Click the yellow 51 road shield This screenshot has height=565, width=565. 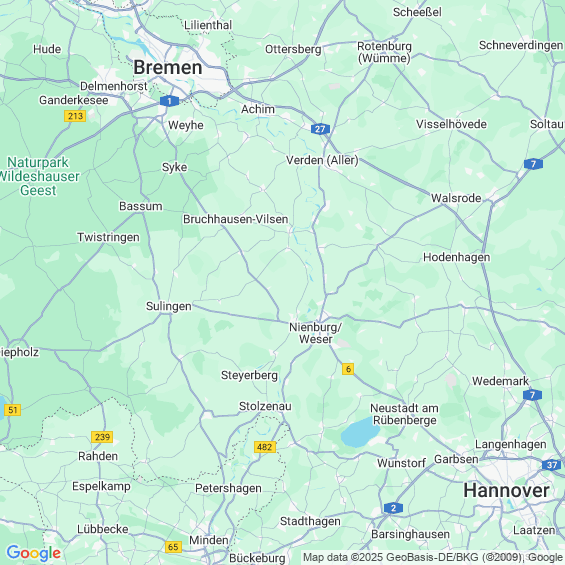click(x=13, y=410)
